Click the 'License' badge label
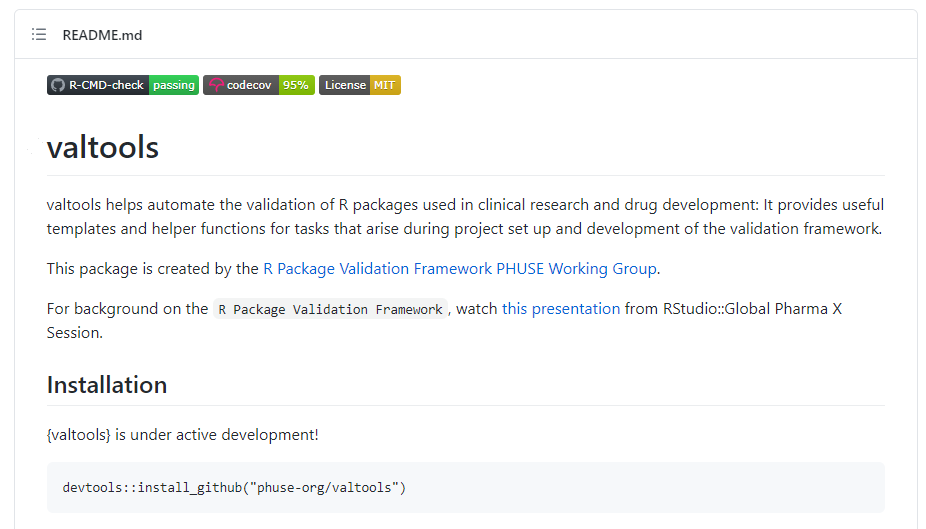The width and height of the screenshot is (926, 529). 345,86
